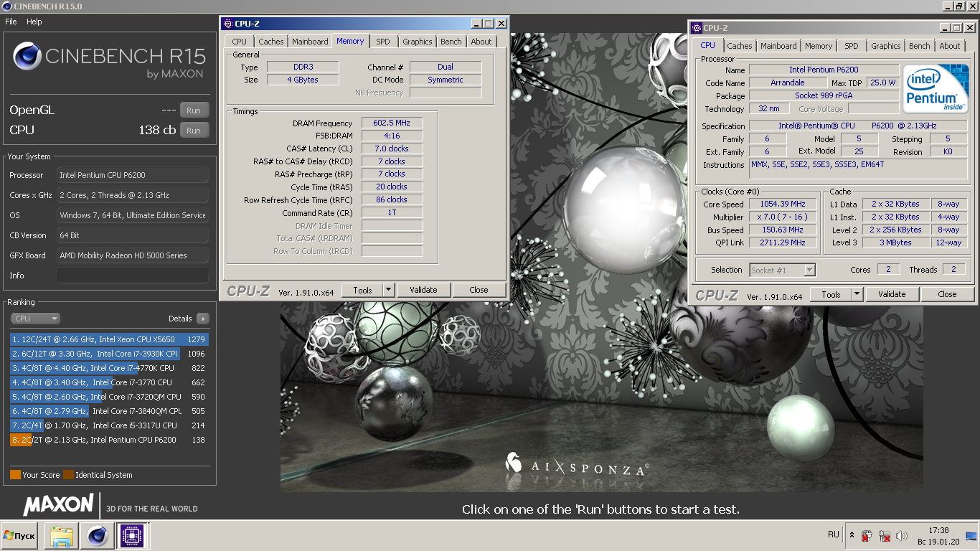Click the orange Your Score legend swatch

point(15,475)
